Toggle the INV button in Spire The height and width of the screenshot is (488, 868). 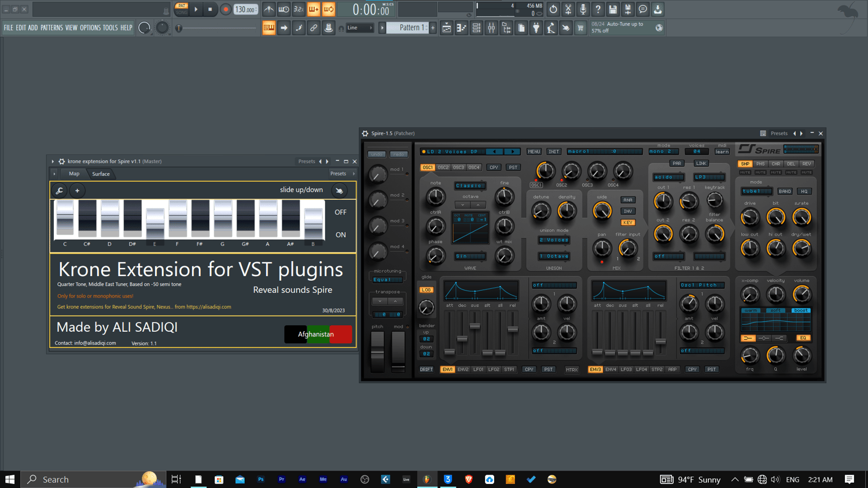tap(628, 211)
